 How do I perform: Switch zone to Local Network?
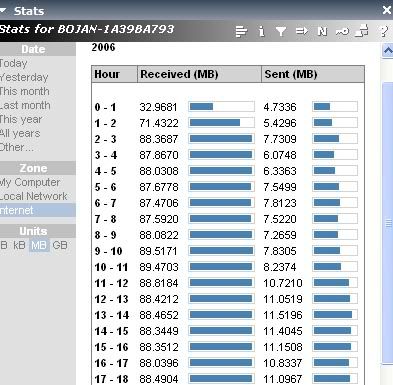point(34,196)
